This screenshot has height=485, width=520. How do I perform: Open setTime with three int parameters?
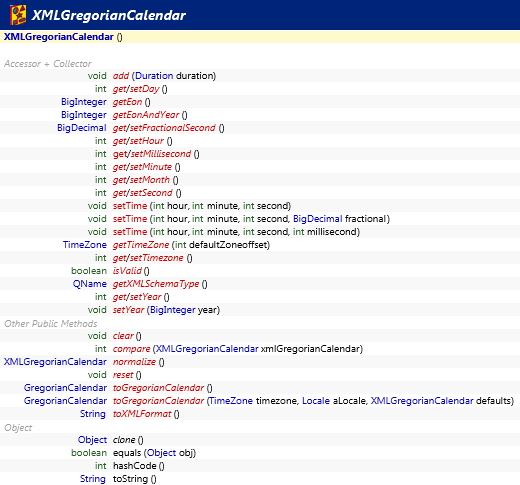pyautogui.click(x=130, y=206)
